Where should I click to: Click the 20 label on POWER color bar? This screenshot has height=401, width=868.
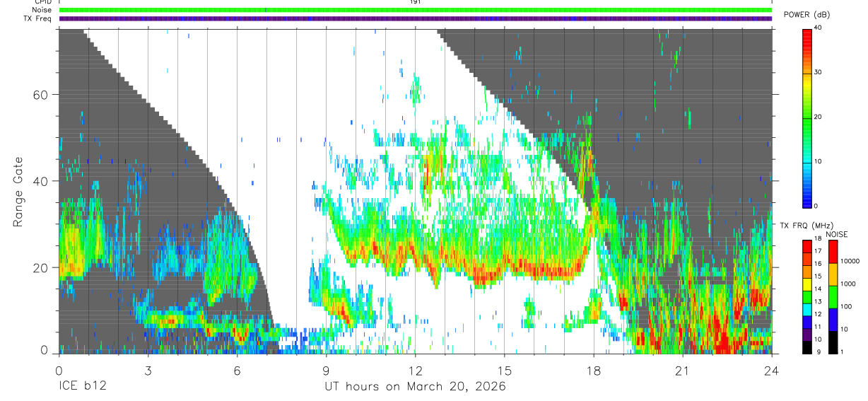819,117
